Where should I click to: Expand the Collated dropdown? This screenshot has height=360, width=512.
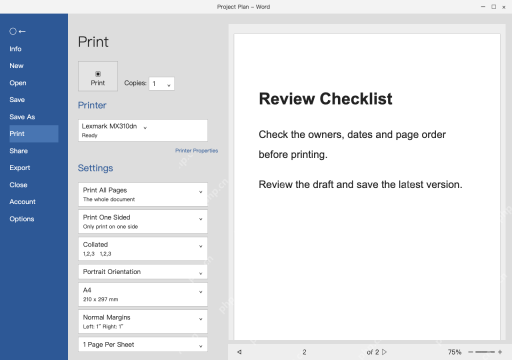pos(143,249)
